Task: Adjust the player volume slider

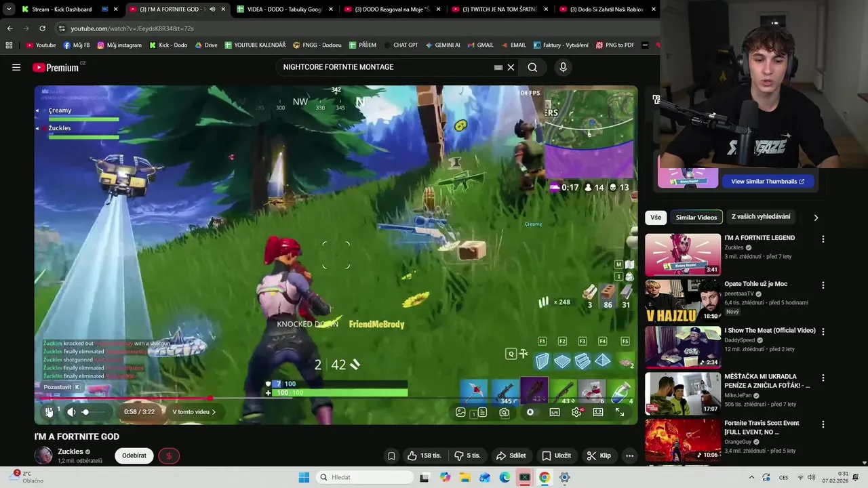Action: 94,411
